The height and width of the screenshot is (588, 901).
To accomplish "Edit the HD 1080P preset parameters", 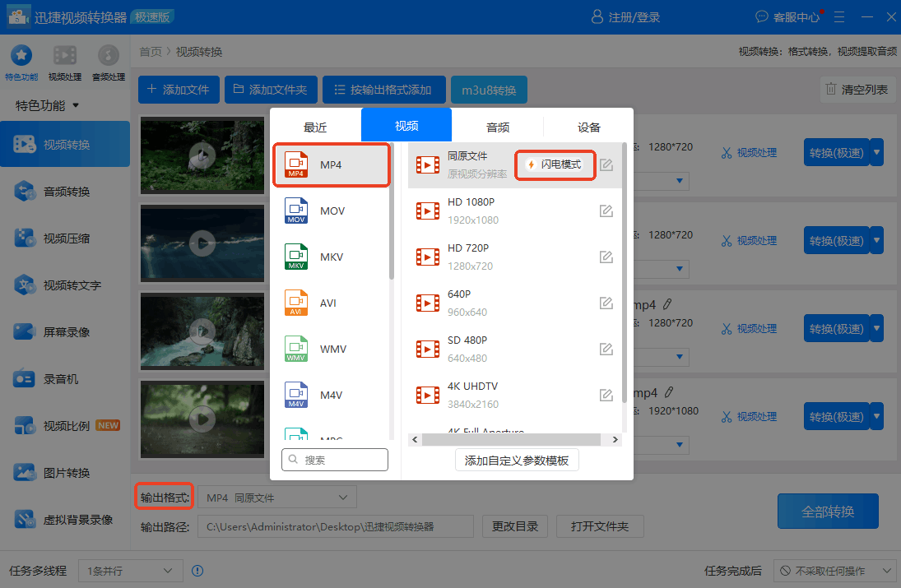I will (x=606, y=211).
